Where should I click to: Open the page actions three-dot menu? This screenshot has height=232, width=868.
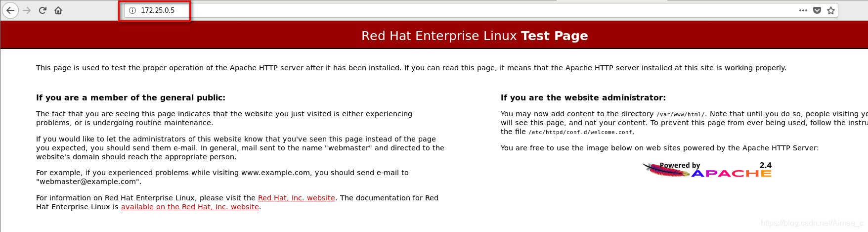(803, 10)
